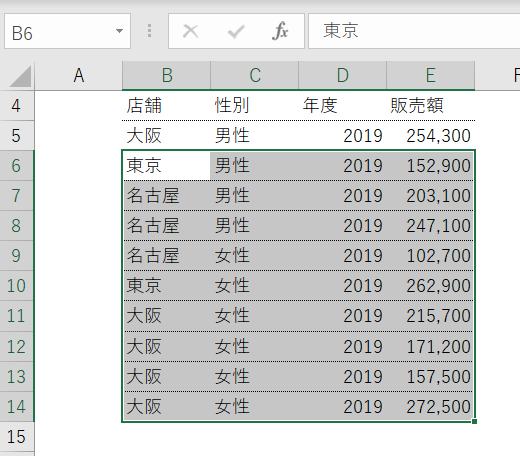This screenshot has width=520, height=456.
Task: Click the 262,900 sales cell
Action: tap(431, 286)
